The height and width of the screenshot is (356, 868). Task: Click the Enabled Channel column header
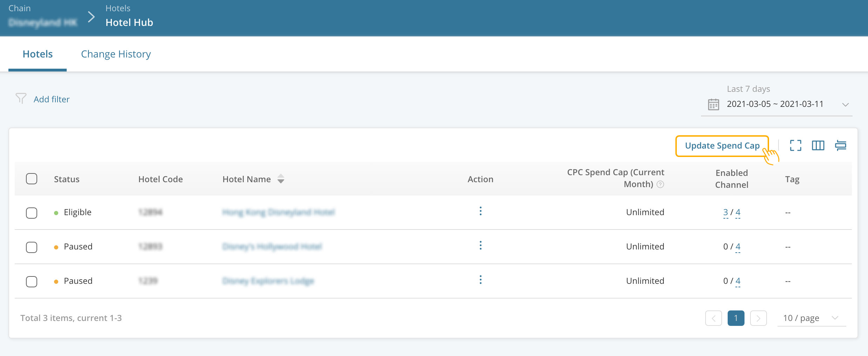click(x=732, y=179)
